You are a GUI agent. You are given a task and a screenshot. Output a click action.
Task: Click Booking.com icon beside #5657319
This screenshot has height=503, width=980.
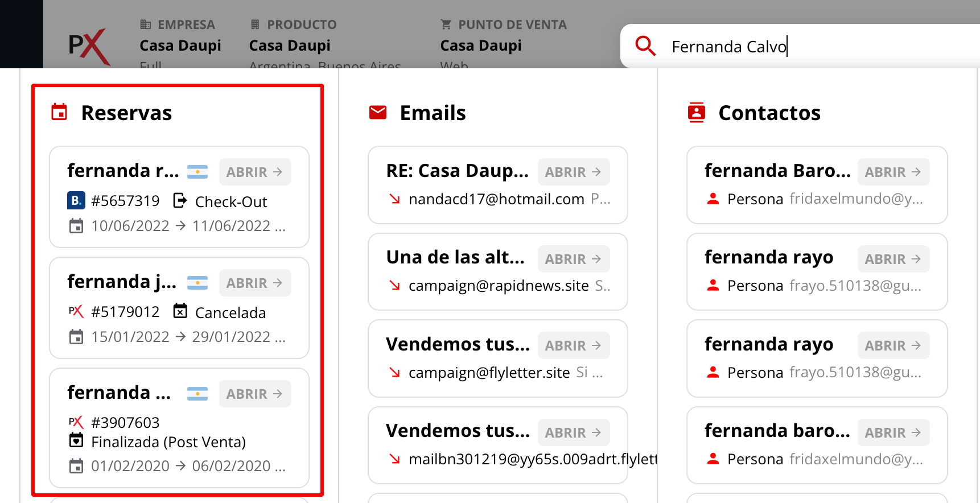coord(76,201)
